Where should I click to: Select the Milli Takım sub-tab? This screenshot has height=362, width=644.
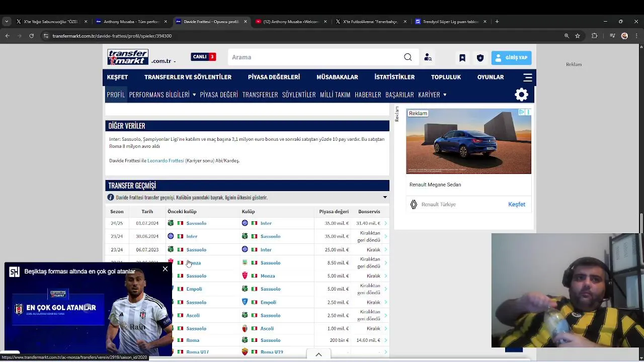point(335,95)
